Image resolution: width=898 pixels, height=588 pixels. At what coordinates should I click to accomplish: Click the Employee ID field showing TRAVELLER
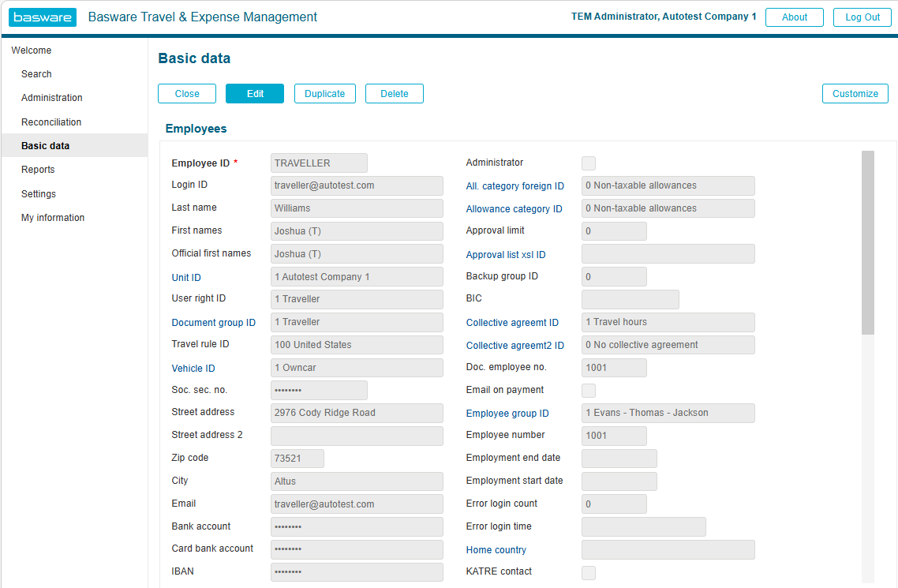point(319,163)
